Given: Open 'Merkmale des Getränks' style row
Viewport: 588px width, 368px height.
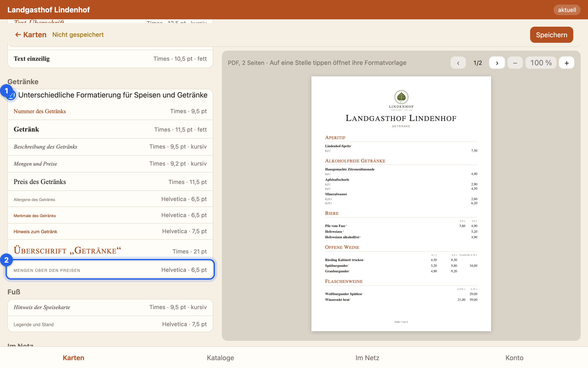Looking at the screenshot, I should (x=110, y=215).
